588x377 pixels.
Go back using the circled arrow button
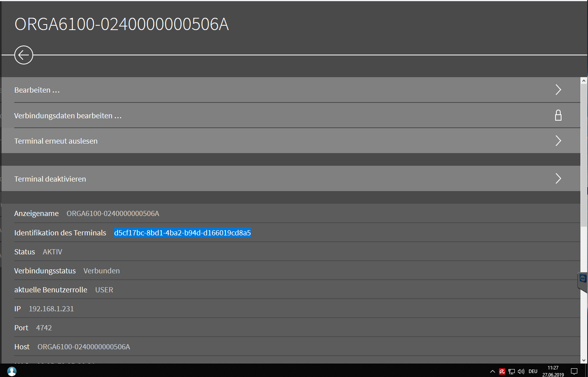pos(24,55)
